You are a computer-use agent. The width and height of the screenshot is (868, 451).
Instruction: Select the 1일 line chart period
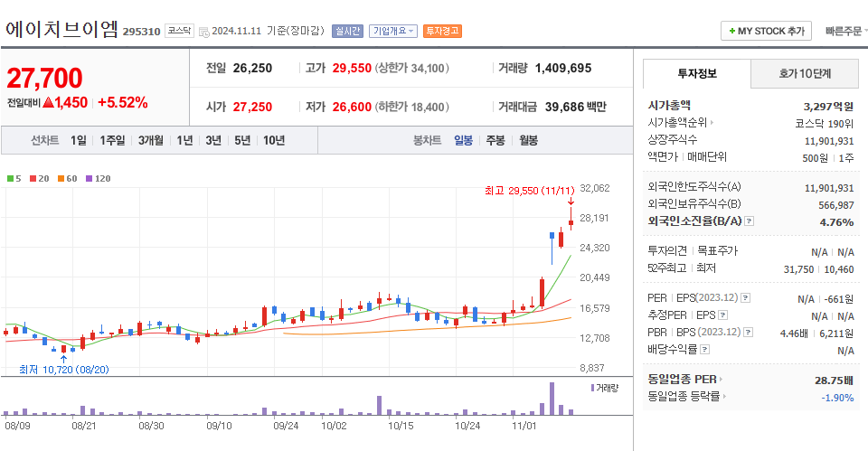(78, 141)
